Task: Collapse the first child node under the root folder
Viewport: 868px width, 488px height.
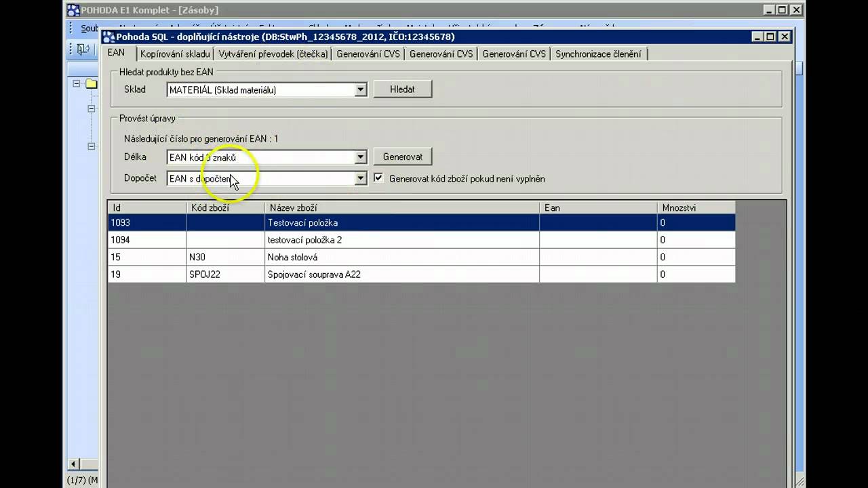Action: pyautogui.click(x=91, y=108)
